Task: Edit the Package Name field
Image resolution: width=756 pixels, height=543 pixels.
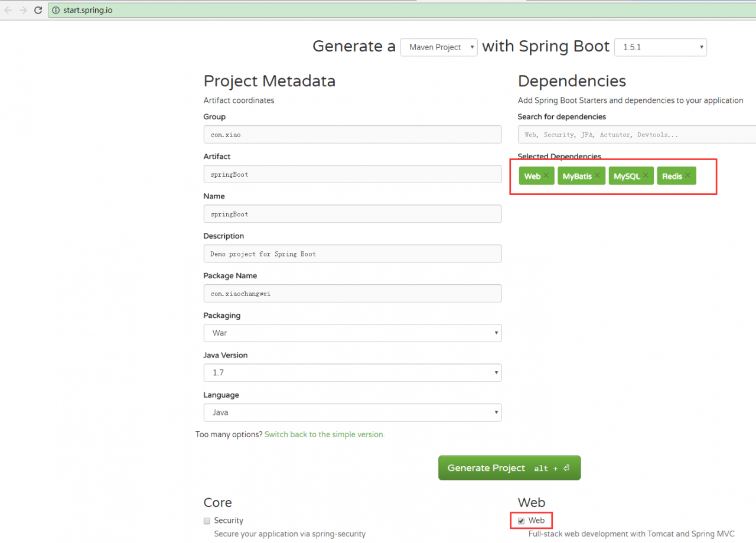Action: coord(353,293)
